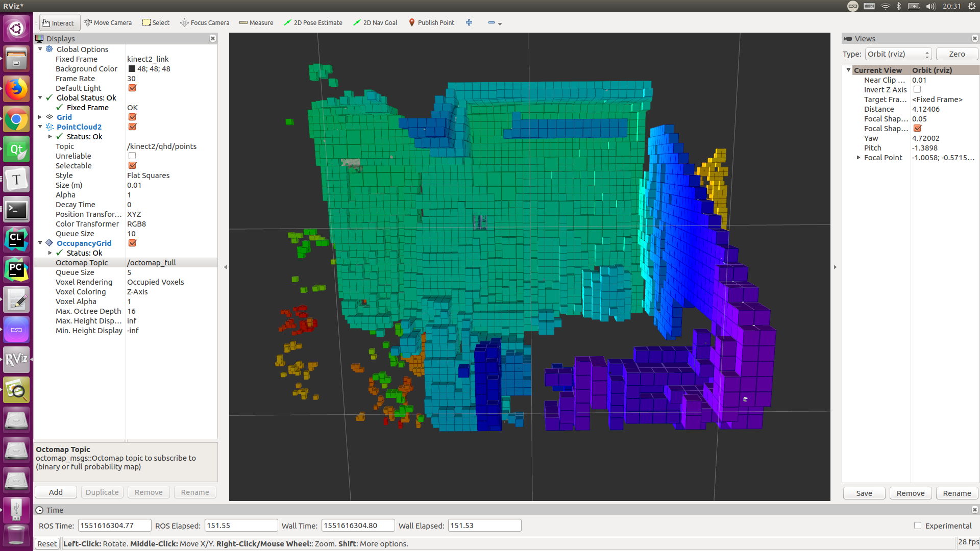Screen dimensions: 980x551
Task: Choose the 2D Pose Estimate tool
Action: [x=313, y=23]
